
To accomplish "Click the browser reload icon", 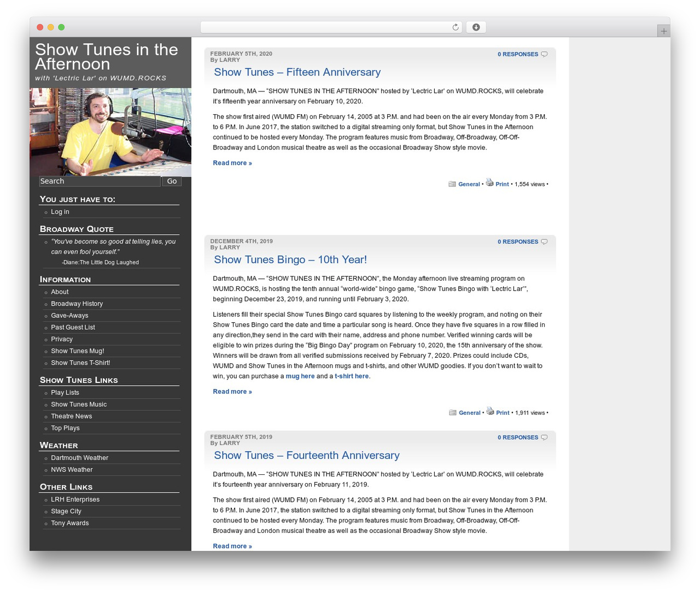I will pos(455,27).
